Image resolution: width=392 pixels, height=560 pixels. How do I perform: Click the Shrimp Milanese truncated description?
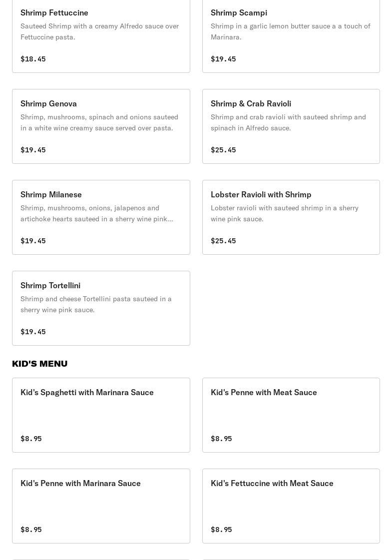96,213
